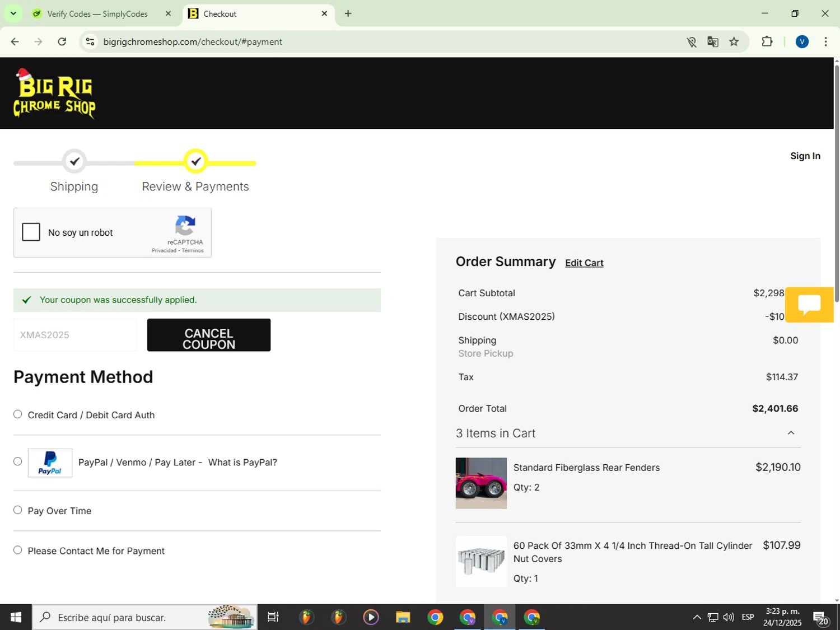Close the Verify Codes tab
The image size is (840, 630).
click(168, 13)
